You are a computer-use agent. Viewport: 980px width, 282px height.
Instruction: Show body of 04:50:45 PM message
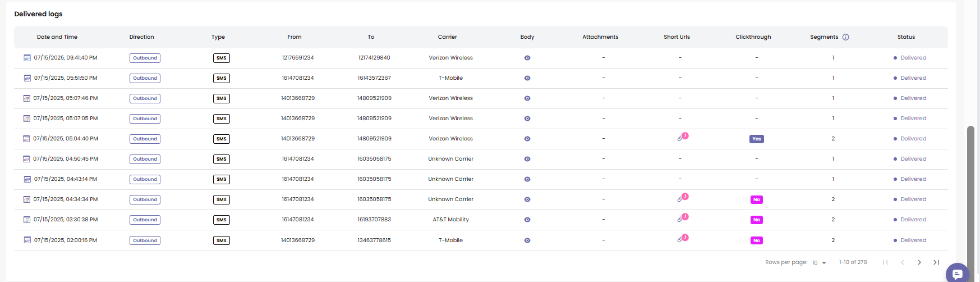pyautogui.click(x=527, y=159)
